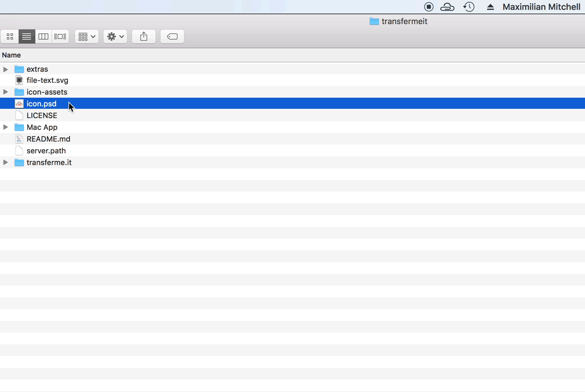Screen dimensions: 585x392
Task: Switch to list view in toolbar
Action: click(27, 37)
